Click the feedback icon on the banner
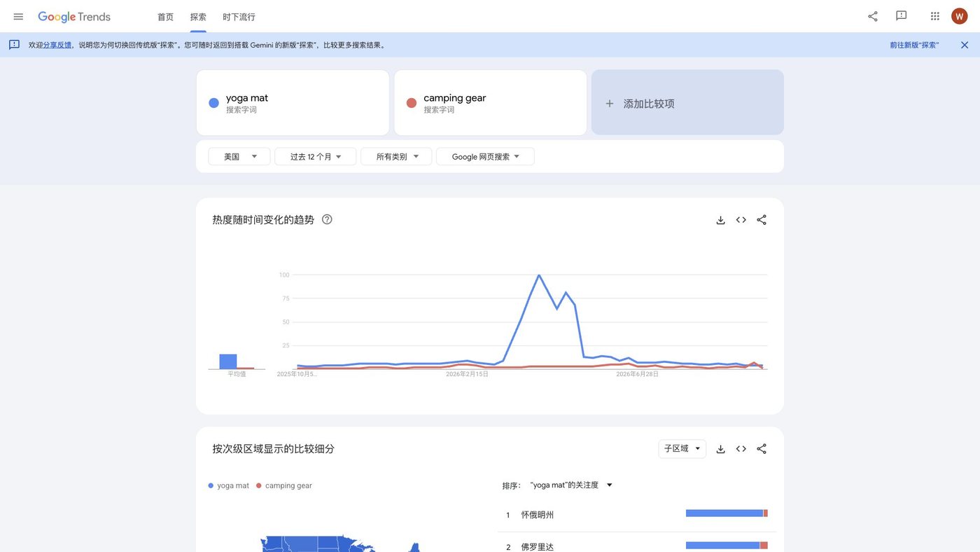980x552 pixels. (x=14, y=45)
